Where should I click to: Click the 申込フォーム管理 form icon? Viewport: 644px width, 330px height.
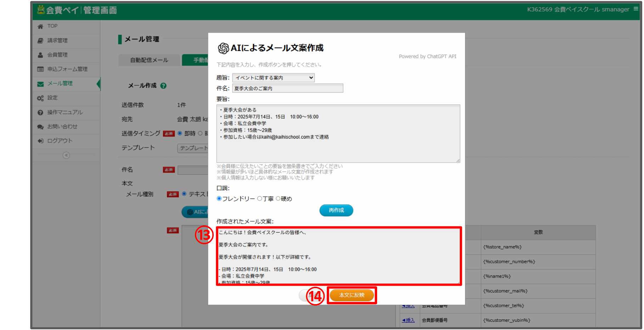(40, 69)
